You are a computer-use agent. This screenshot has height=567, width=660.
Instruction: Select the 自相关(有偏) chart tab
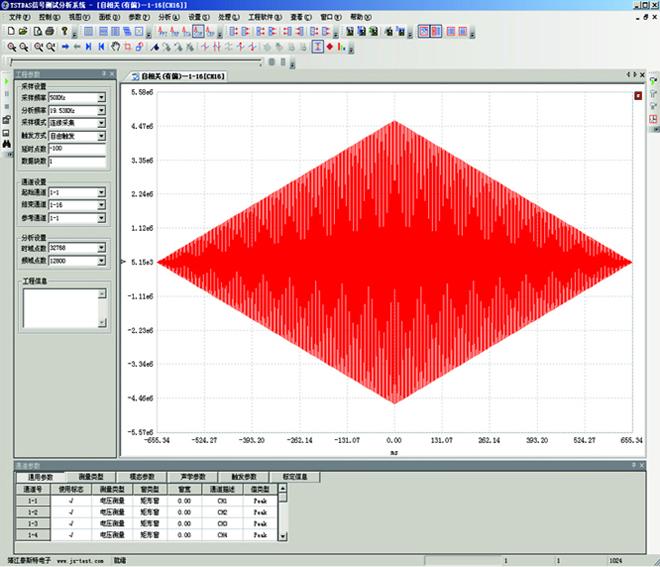[x=179, y=76]
